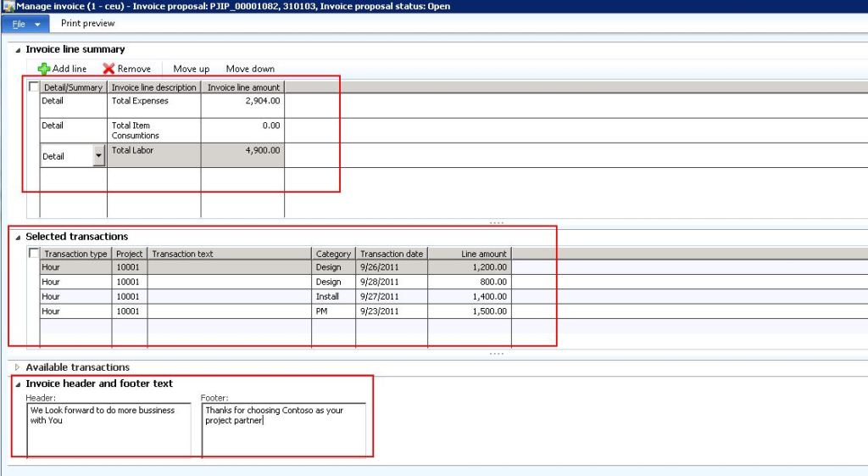Screen dimensions: 868x476
Task: Click the green plus Add line icon
Action: [x=44, y=69]
